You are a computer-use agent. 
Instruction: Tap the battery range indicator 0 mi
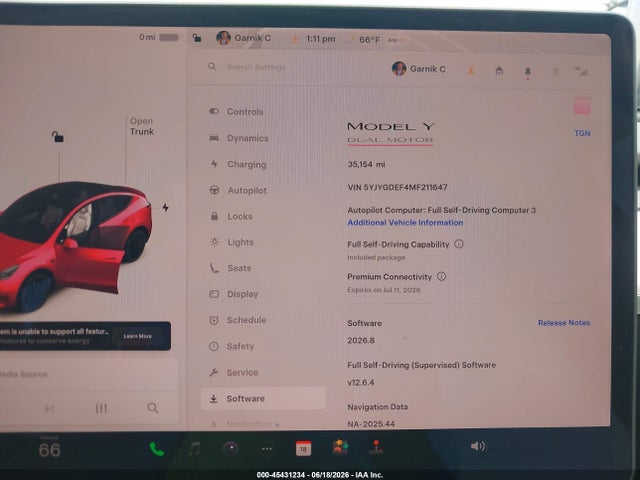(159, 37)
